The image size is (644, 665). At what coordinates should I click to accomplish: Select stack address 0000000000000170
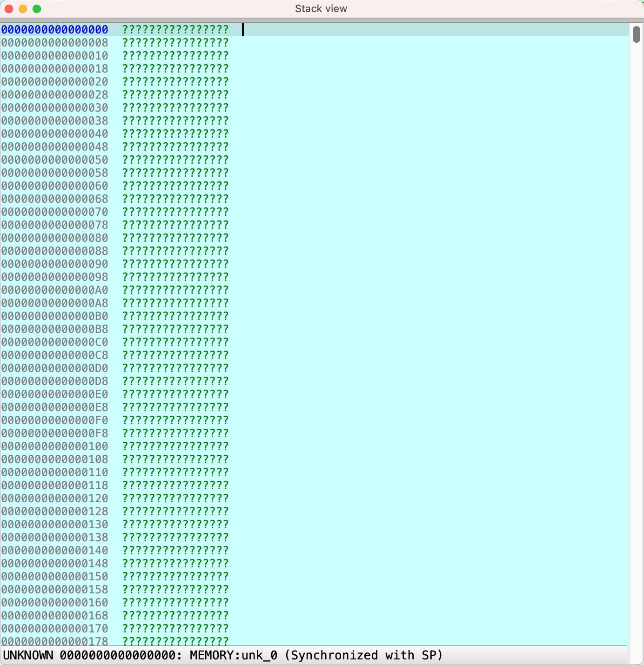(x=55, y=629)
